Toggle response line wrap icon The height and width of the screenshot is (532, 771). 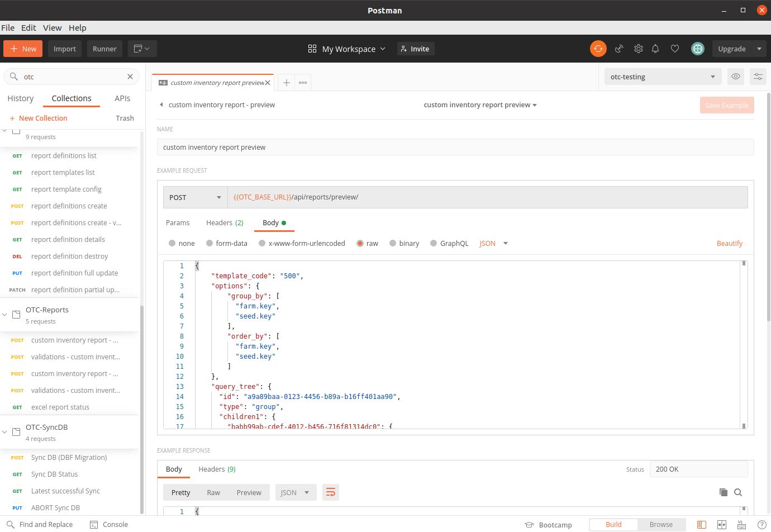pos(331,492)
